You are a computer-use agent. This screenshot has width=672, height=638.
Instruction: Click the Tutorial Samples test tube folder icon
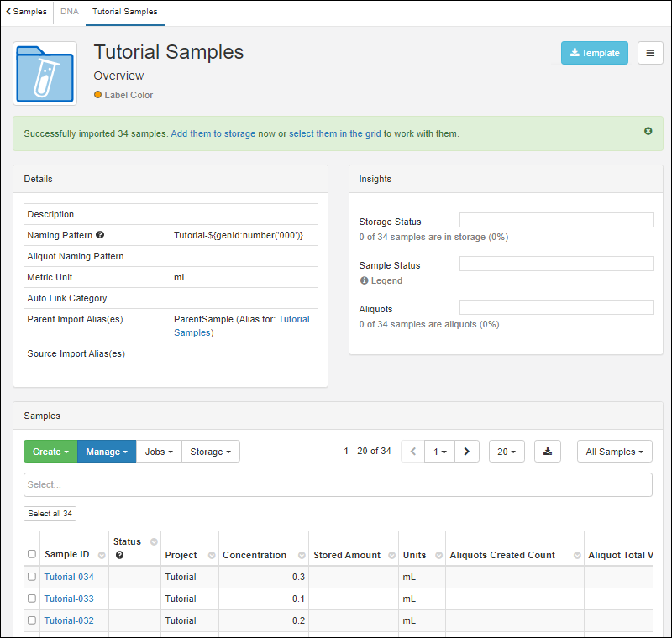45,73
